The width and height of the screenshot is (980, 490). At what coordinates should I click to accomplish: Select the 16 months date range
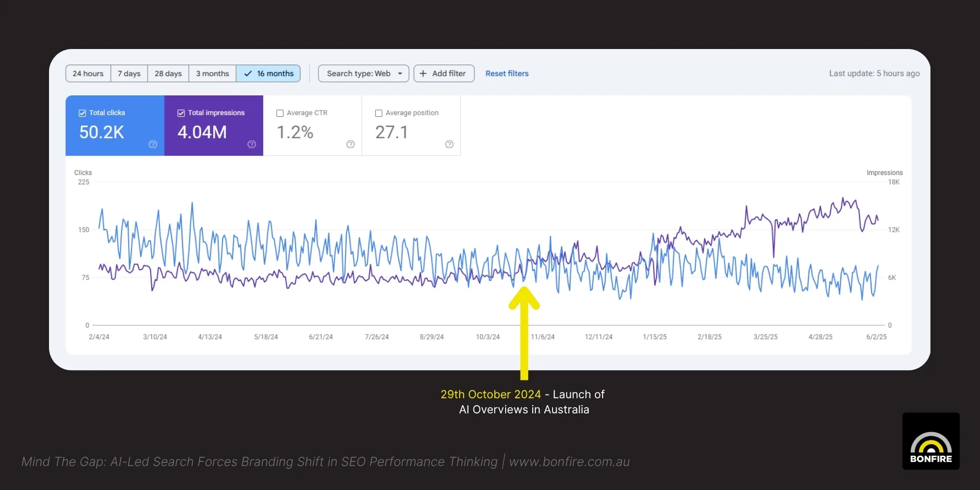[268, 73]
